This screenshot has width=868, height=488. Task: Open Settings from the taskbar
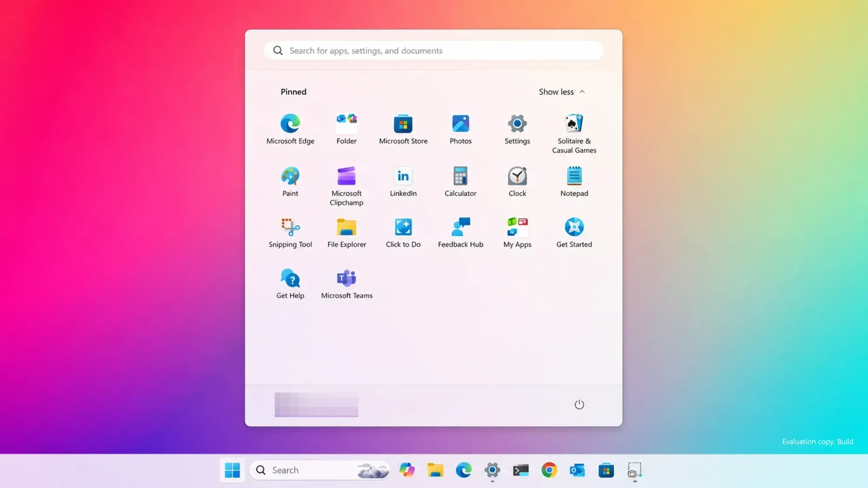point(492,470)
